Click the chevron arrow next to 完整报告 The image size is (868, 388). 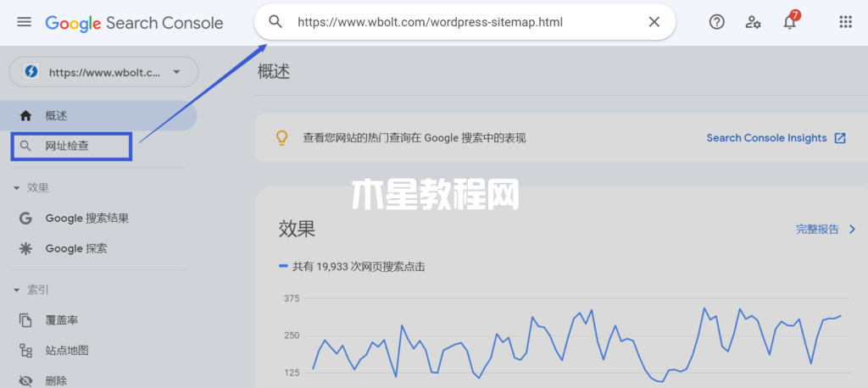pyautogui.click(x=853, y=229)
